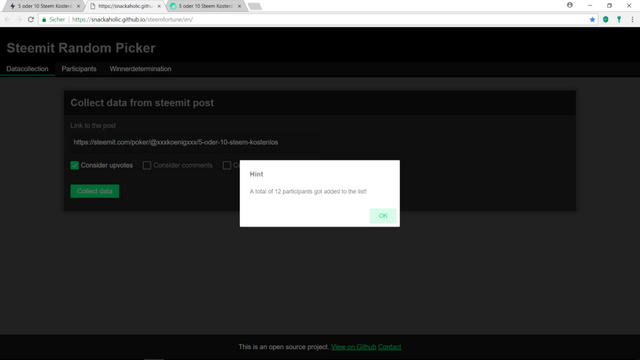Click the browser back arrow
The width and height of the screenshot is (640, 360).
[8, 20]
